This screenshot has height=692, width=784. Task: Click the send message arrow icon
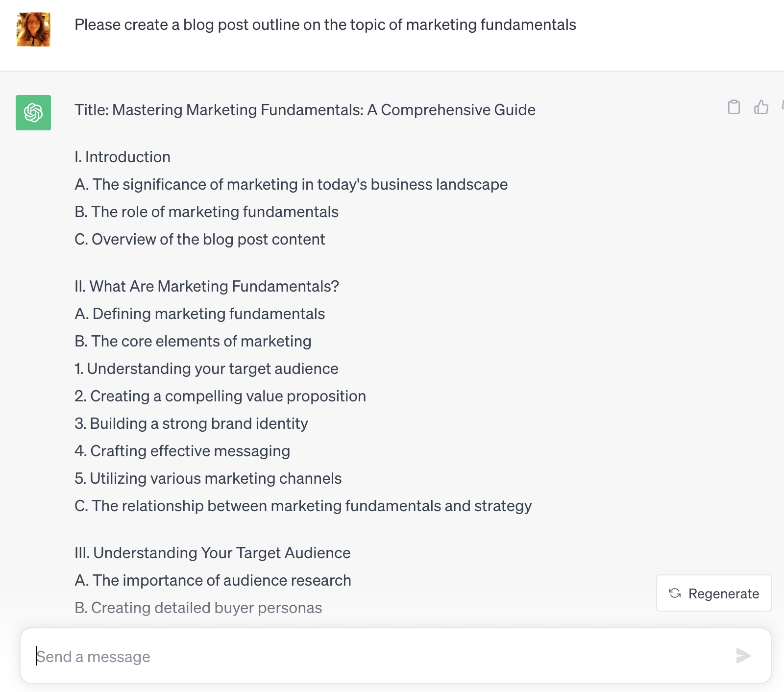[x=743, y=656]
